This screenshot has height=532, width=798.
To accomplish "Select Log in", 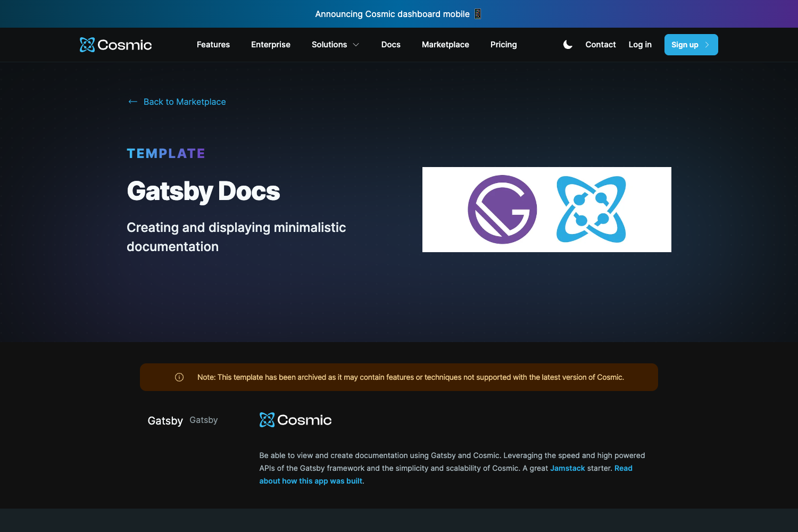I will pos(640,45).
